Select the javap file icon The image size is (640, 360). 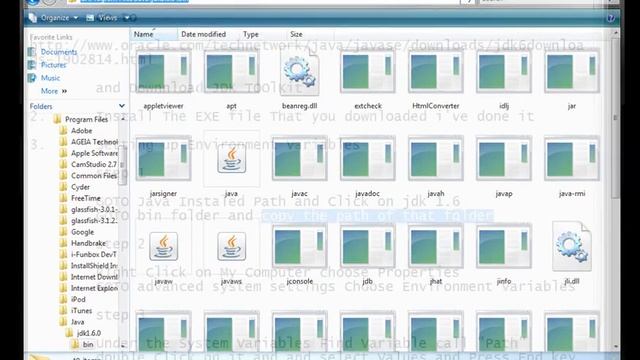[504, 159]
